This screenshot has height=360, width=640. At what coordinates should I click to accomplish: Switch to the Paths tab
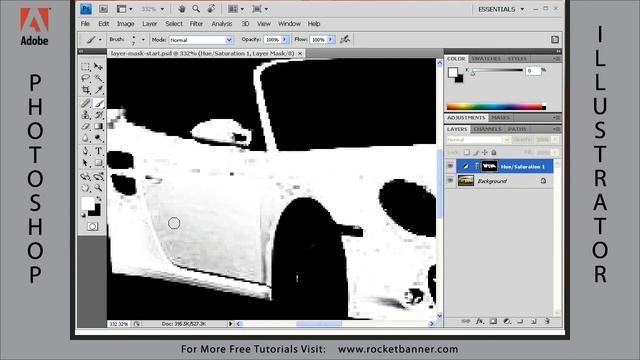click(517, 129)
